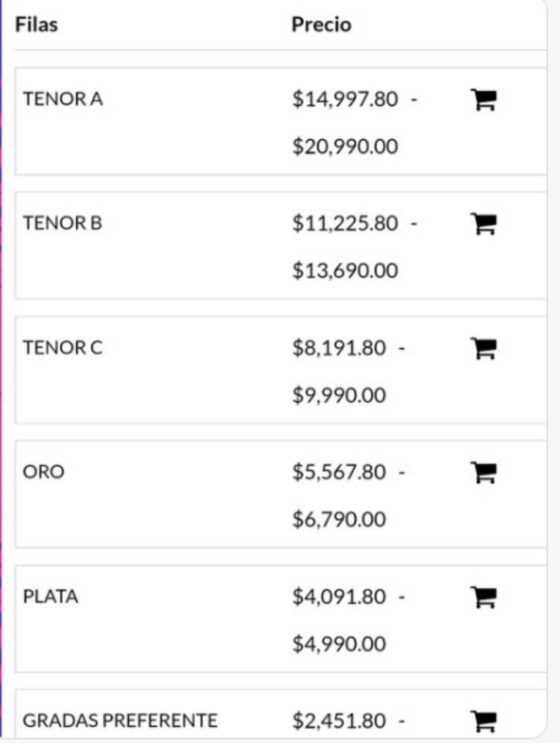Choose the TENOR B row label
The width and height of the screenshot is (560, 743).
[x=63, y=223]
